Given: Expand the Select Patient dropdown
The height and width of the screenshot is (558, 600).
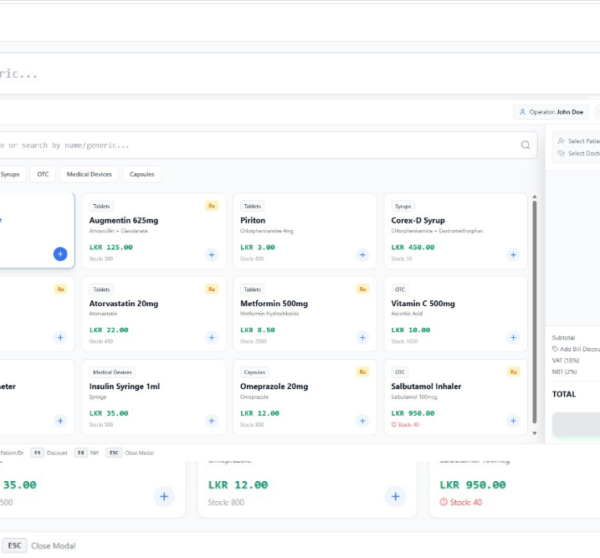Looking at the screenshot, I should click(x=580, y=141).
